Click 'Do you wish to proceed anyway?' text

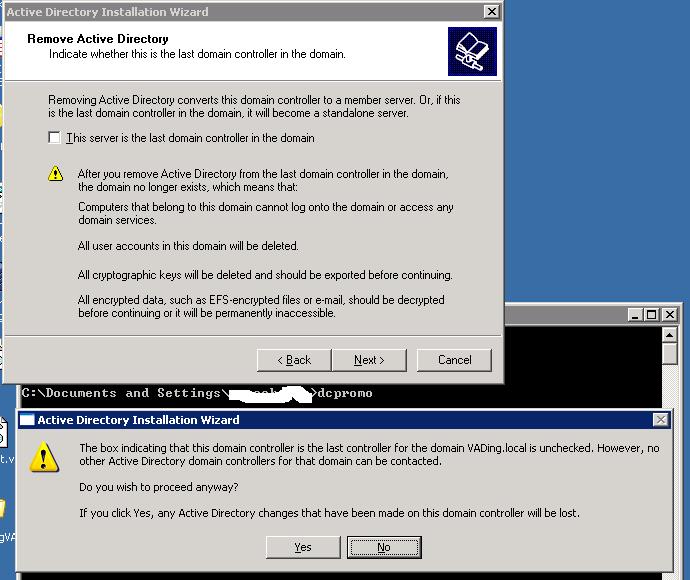(158, 487)
